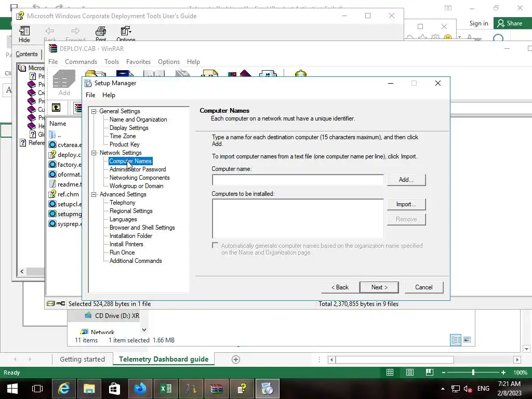This screenshot has width=532, height=399.
Task: Select Workgroup or Domain tree item
Action: click(x=137, y=186)
